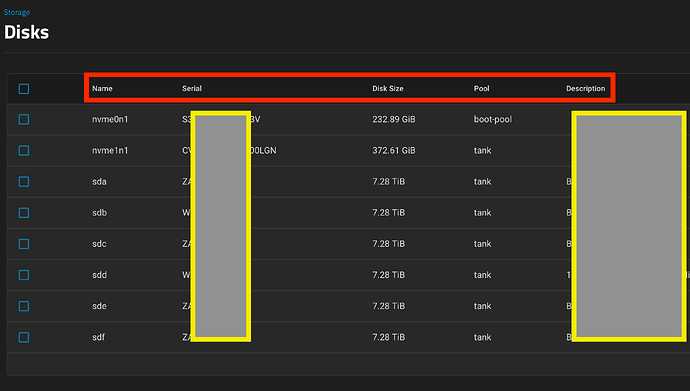Click the sdd disk name
The image size is (690, 391).
[99, 275]
